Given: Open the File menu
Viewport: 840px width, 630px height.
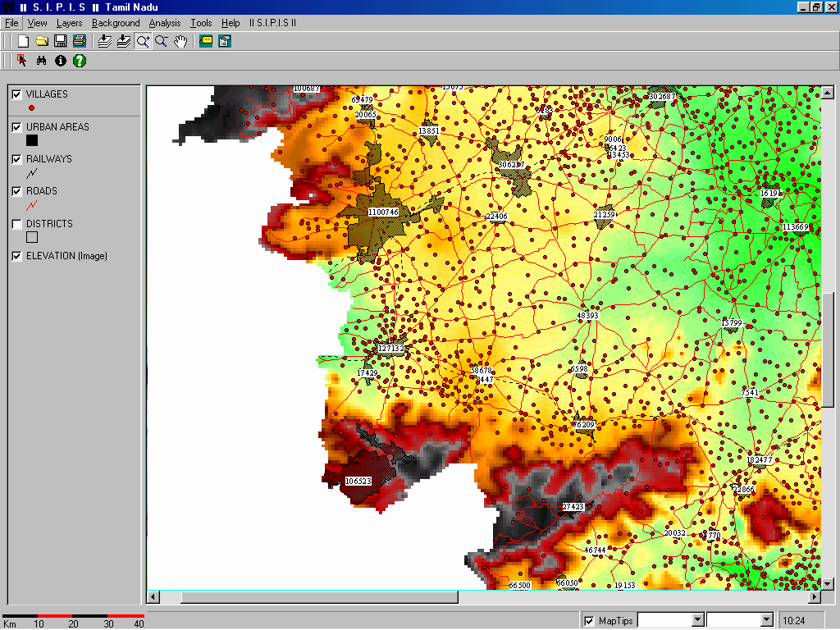Looking at the screenshot, I should (11, 23).
